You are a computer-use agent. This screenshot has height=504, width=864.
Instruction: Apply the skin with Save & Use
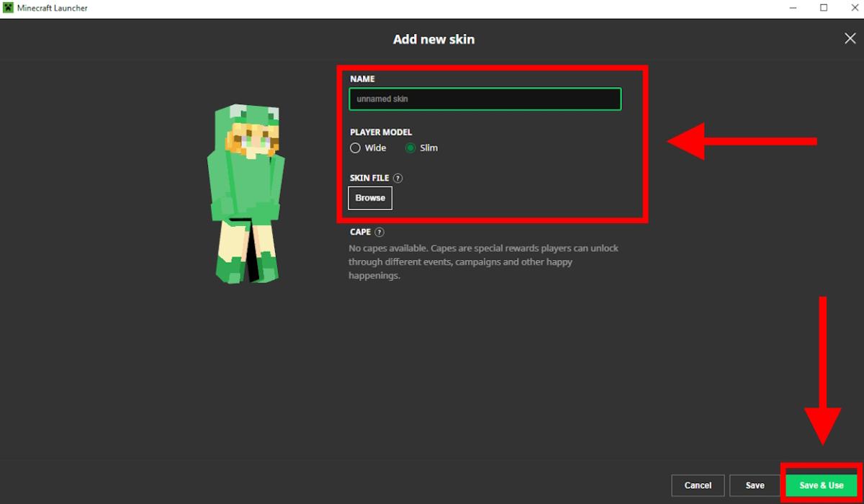[821, 485]
